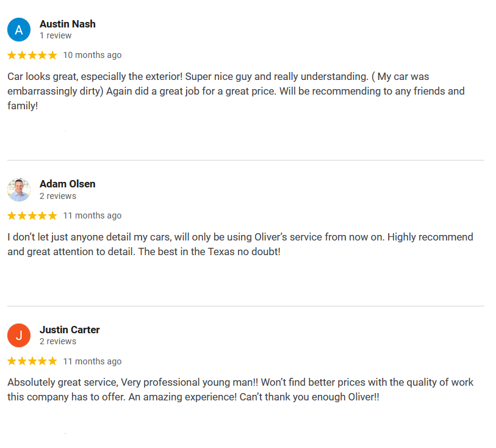
Task: Click Justin Carter's '11 months ago' timestamp
Action: pos(92,361)
